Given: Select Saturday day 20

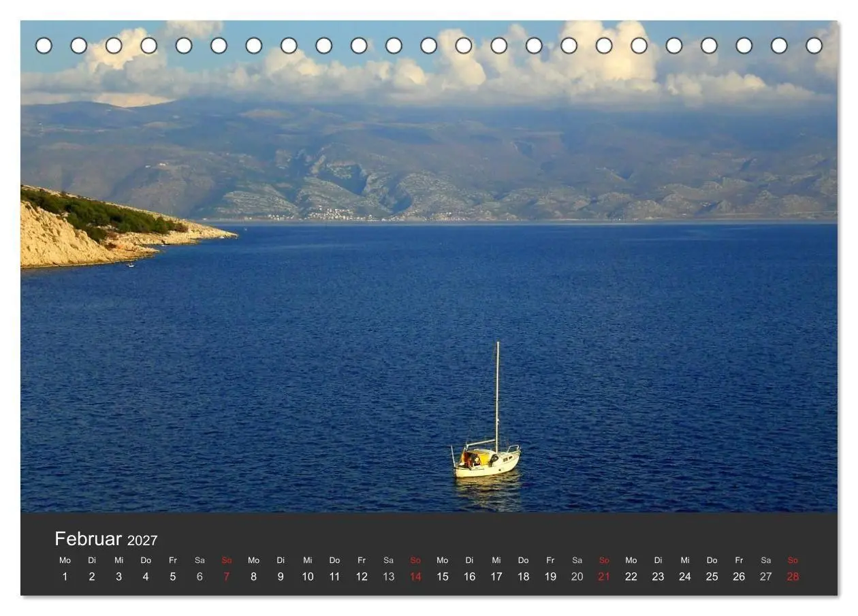Looking at the screenshot, I should click(x=577, y=577).
